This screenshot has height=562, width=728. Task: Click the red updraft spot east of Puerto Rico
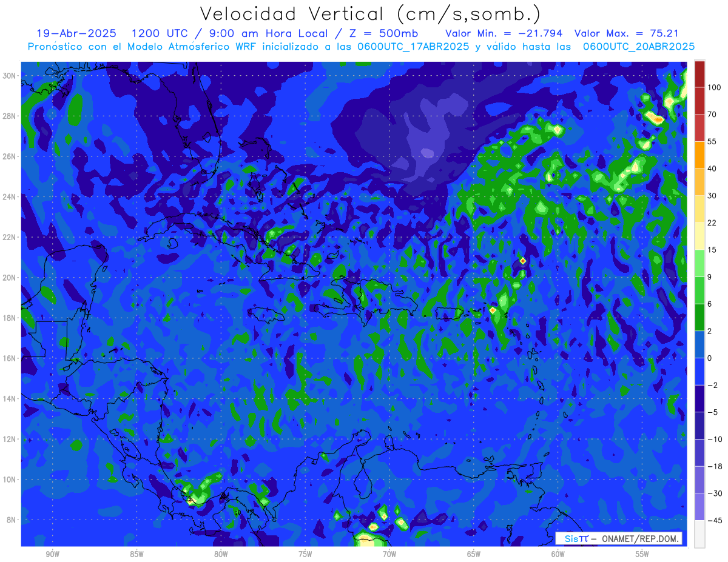(493, 310)
